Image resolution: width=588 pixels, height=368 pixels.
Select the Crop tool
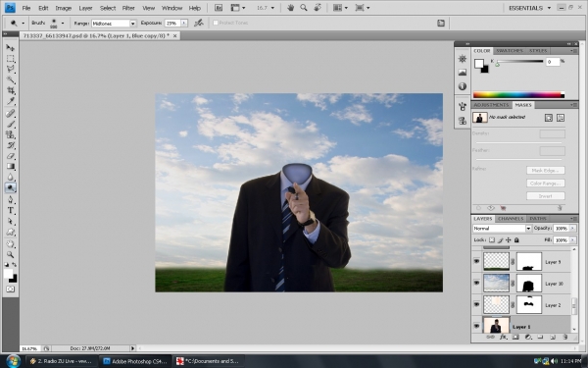[10, 90]
